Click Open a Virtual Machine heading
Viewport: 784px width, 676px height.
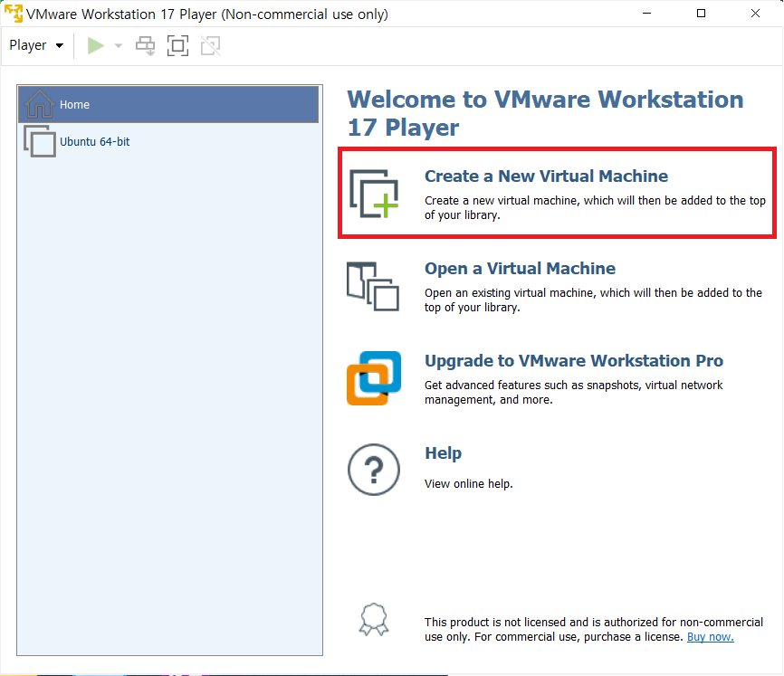520,268
